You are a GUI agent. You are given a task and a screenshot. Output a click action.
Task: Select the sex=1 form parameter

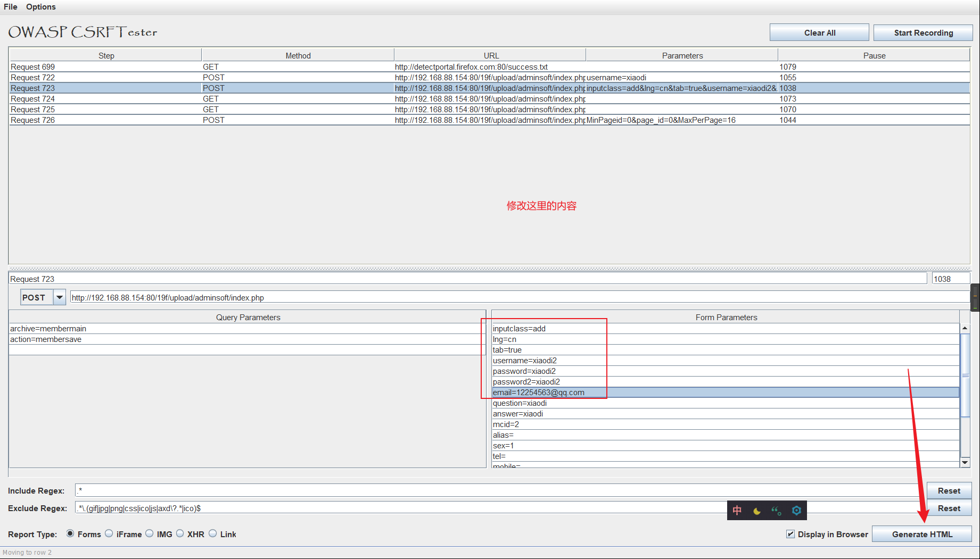[x=726, y=445]
